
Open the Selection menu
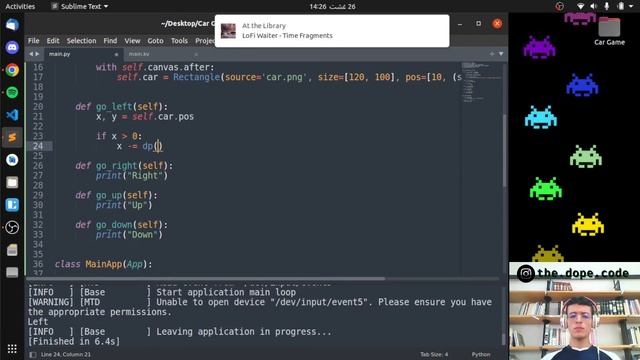pos(81,40)
